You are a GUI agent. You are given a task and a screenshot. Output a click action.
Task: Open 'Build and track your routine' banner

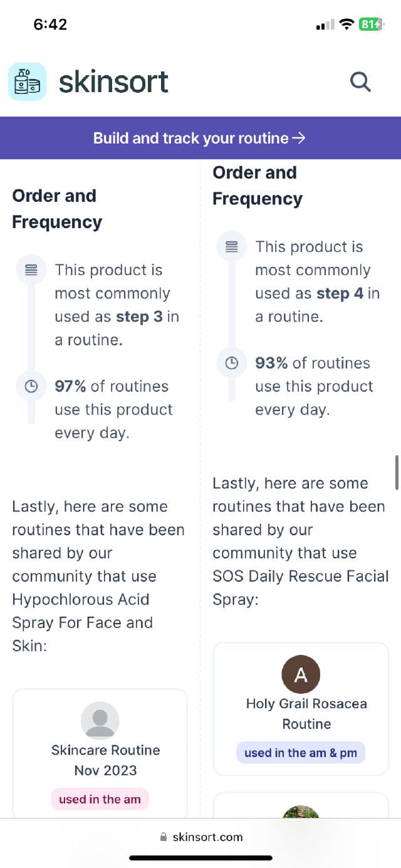click(200, 138)
